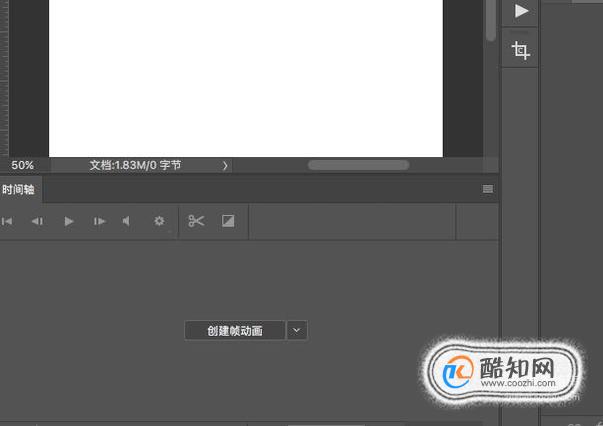
Task: Open the timeline panel menu icon
Action: pyautogui.click(x=488, y=189)
